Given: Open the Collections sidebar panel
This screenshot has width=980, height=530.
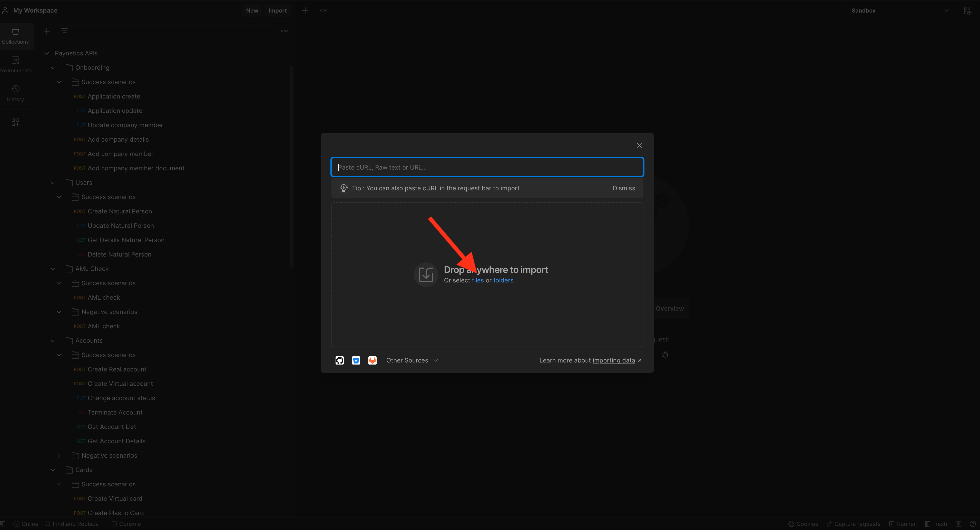Looking at the screenshot, I should (15, 36).
